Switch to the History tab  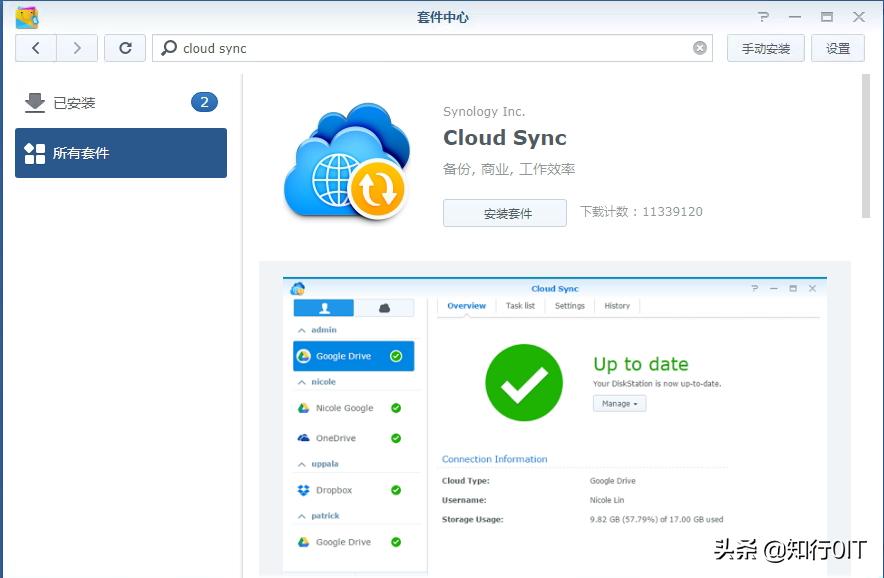point(617,307)
